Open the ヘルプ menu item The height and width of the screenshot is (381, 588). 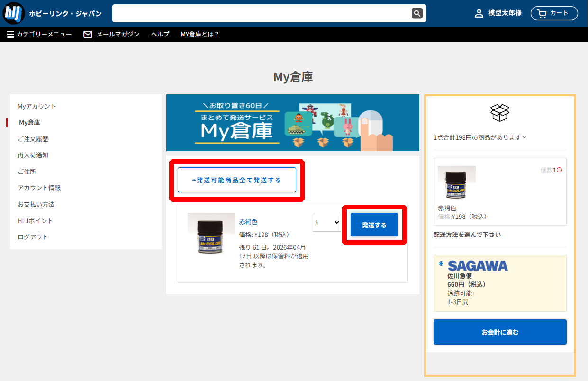coord(160,34)
